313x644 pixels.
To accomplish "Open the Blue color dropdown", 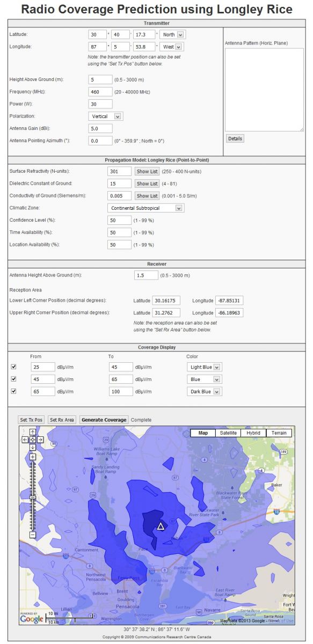I will 204,379.
